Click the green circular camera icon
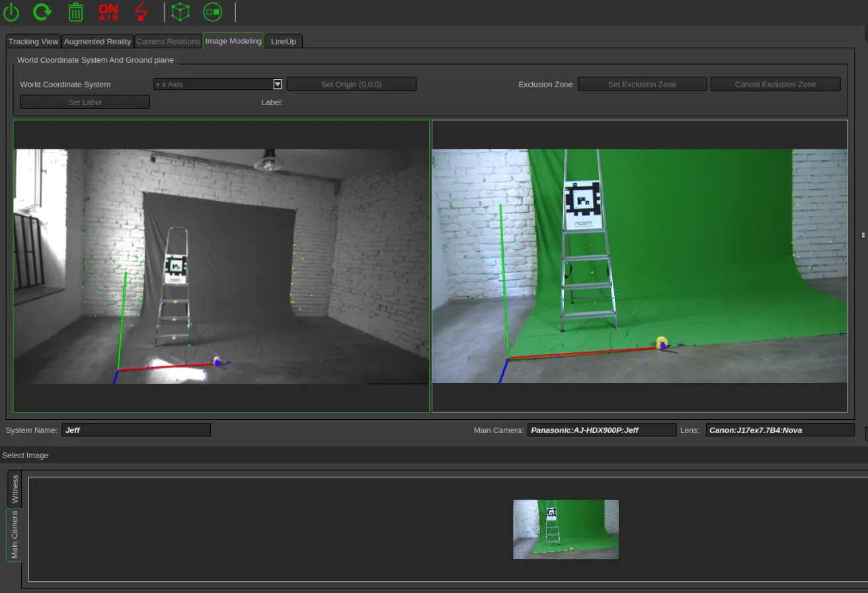868x593 pixels. point(213,11)
